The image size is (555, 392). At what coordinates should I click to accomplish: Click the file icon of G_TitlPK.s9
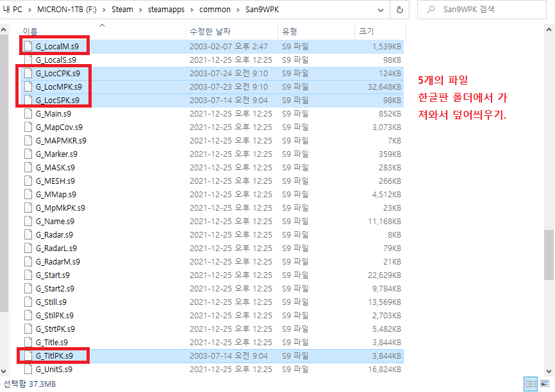pos(28,355)
